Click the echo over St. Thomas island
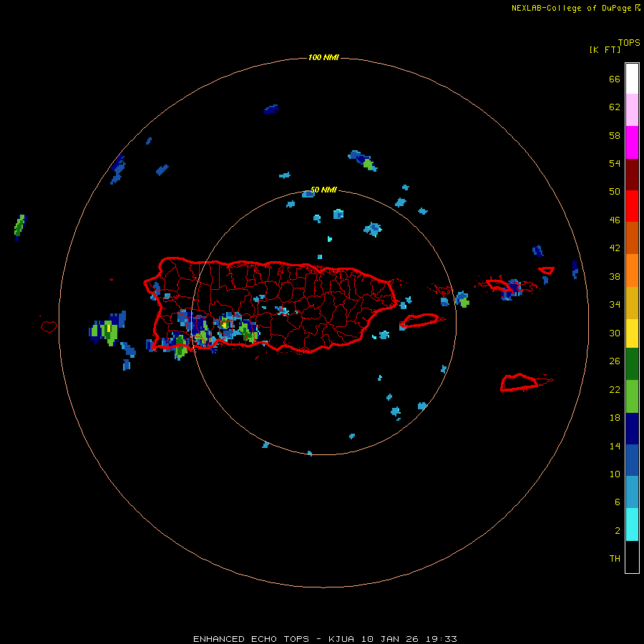 pos(512,289)
